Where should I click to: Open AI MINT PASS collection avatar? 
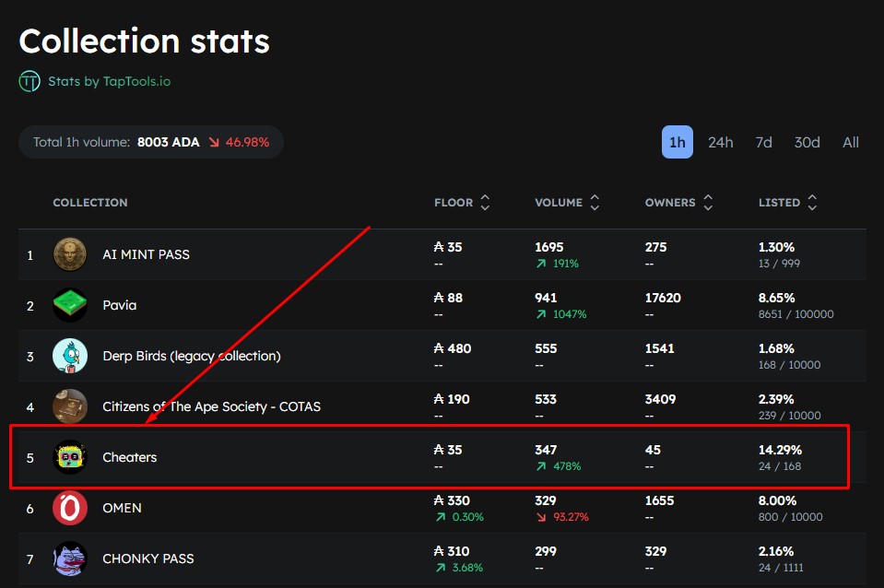pos(70,254)
